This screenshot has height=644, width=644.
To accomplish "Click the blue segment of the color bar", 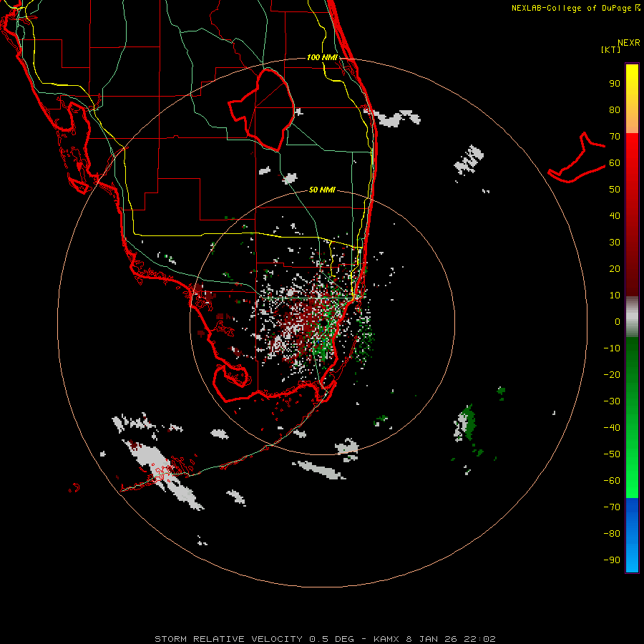I will [632, 535].
